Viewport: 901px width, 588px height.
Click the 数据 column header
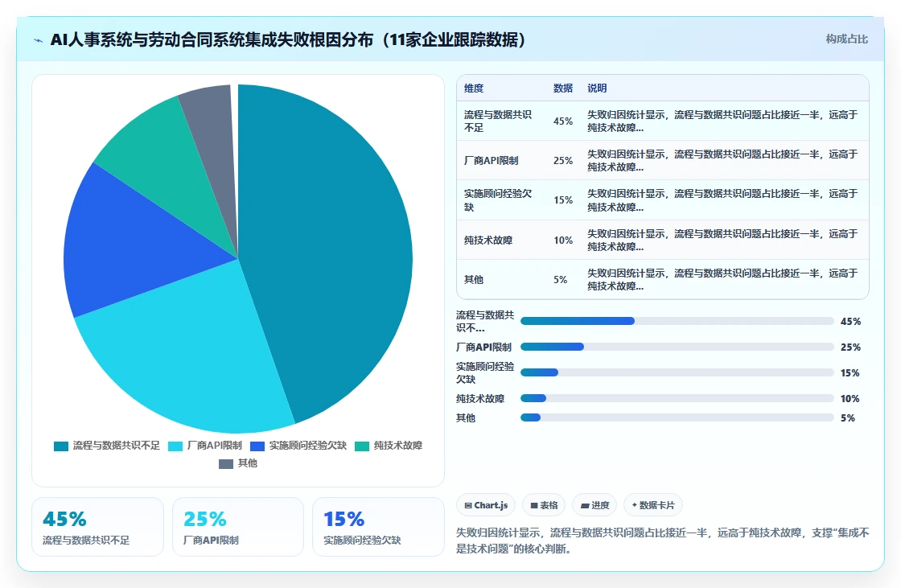[563, 88]
